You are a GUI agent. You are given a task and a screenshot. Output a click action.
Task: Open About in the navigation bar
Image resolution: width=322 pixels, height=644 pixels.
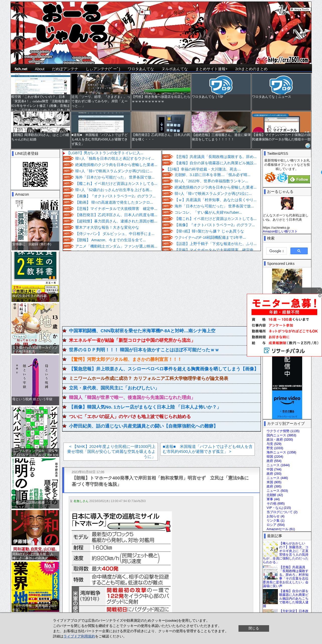pos(40,69)
